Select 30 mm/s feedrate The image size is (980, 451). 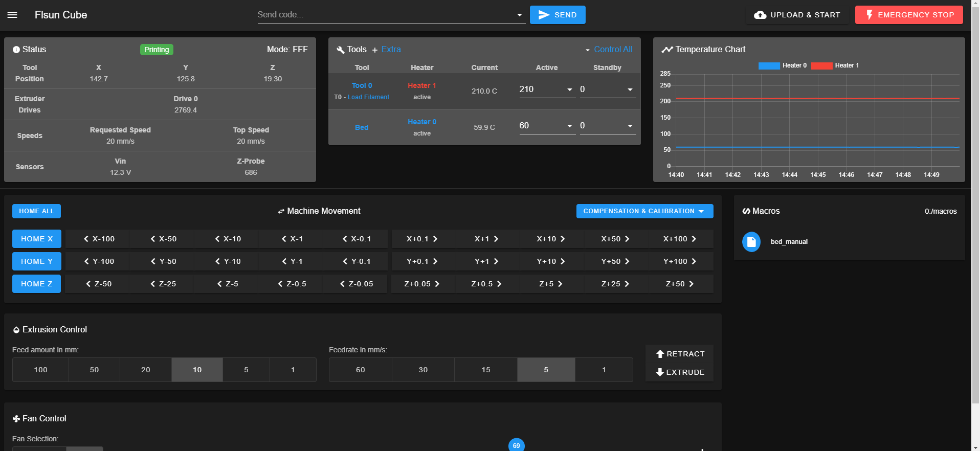click(423, 370)
